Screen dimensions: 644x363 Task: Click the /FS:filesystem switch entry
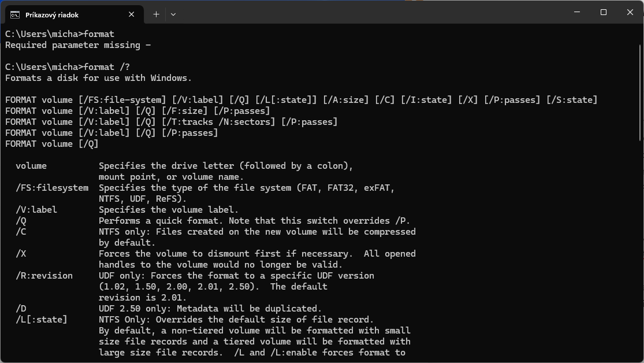click(x=52, y=188)
